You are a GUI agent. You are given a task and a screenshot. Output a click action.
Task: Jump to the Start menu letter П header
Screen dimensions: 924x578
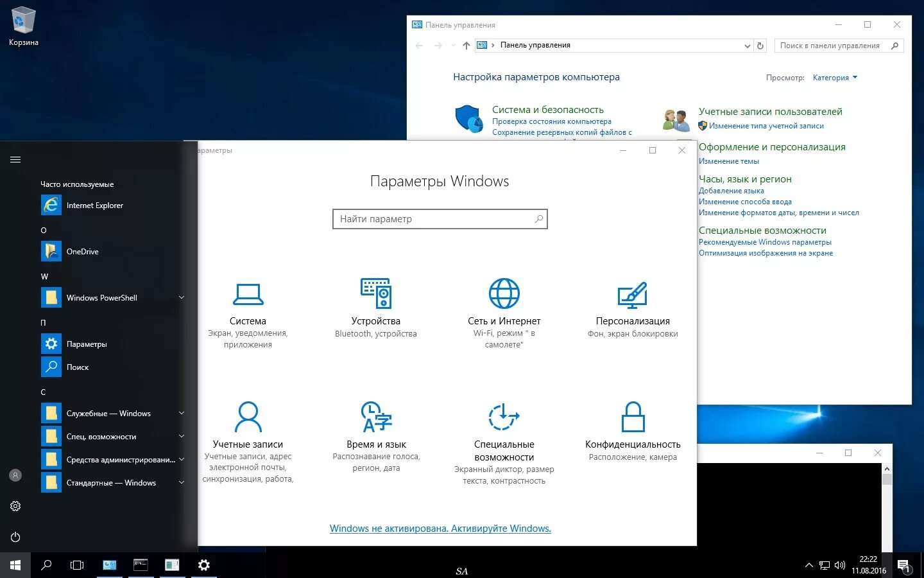point(44,323)
